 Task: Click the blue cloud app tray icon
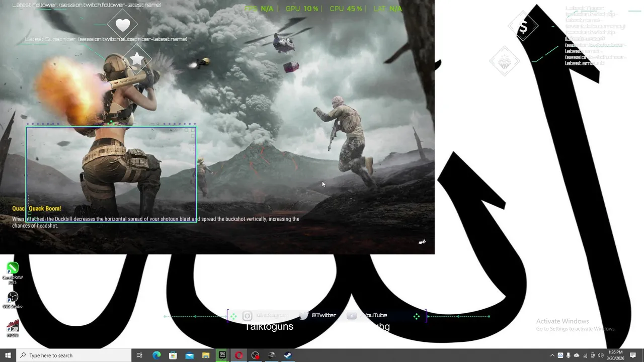tap(560, 355)
